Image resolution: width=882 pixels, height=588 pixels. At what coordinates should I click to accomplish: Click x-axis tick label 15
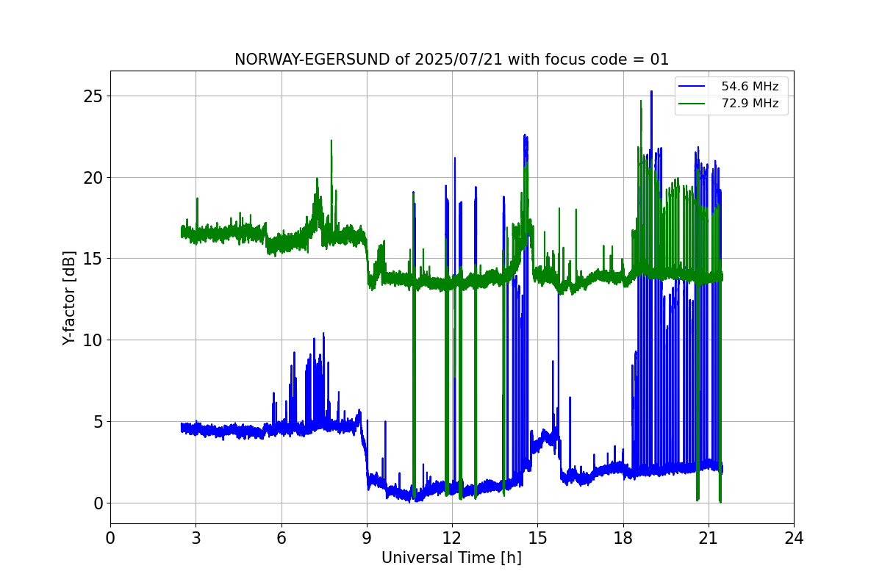tap(537, 537)
